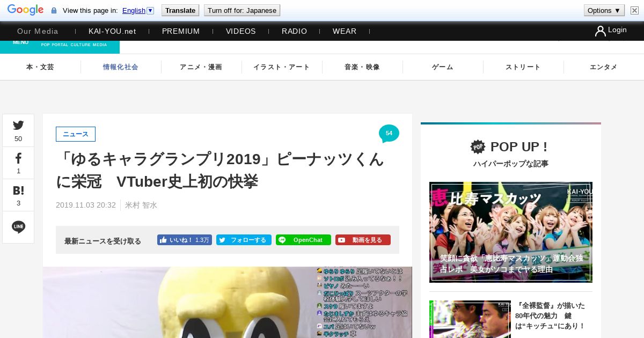Screen dimensions: 644x338
Task: Open KAI-YOU.net in the top nav
Action: [112, 31]
